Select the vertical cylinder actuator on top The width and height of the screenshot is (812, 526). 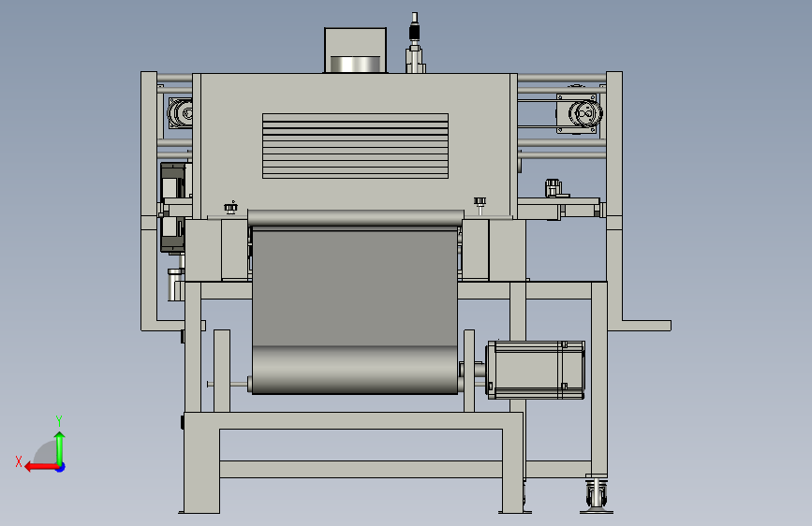415,43
